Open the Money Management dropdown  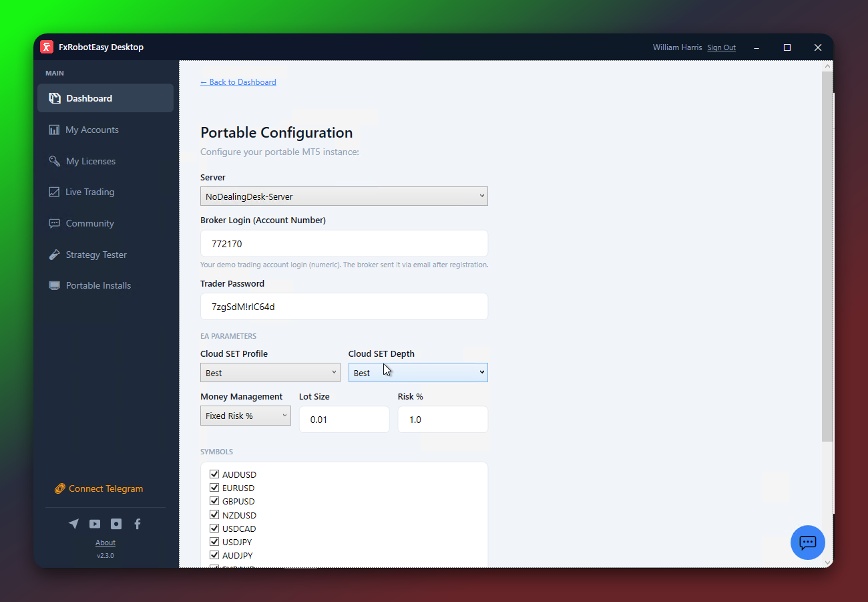[245, 415]
